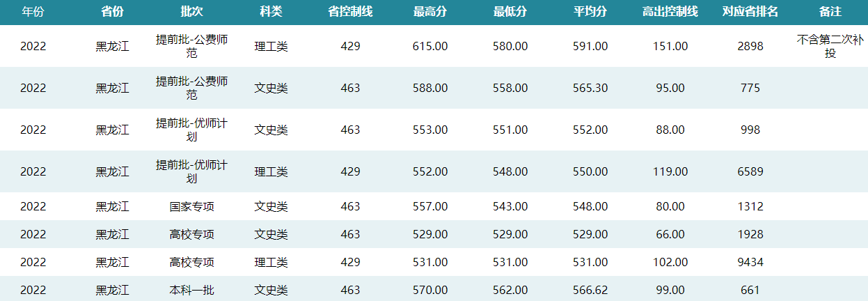Select the 平均分 column header

tap(590, 12)
